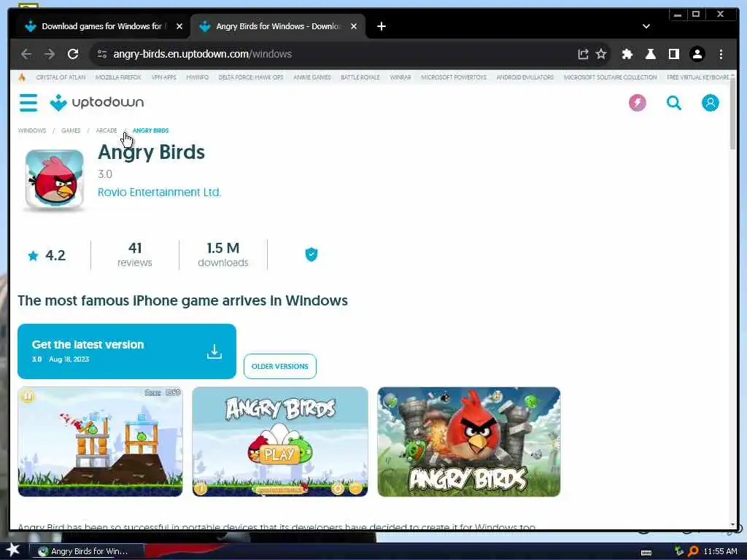Click the share page icon in address bar

[583, 54]
